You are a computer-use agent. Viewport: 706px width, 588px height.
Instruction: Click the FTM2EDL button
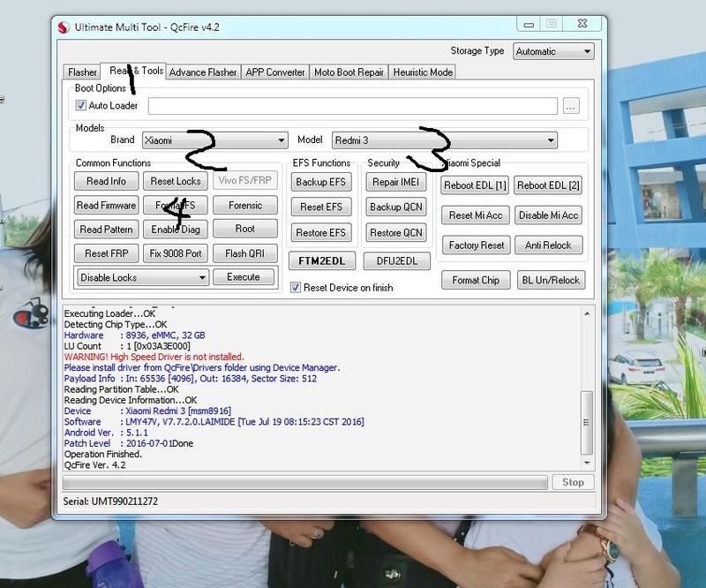pyautogui.click(x=322, y=260)
